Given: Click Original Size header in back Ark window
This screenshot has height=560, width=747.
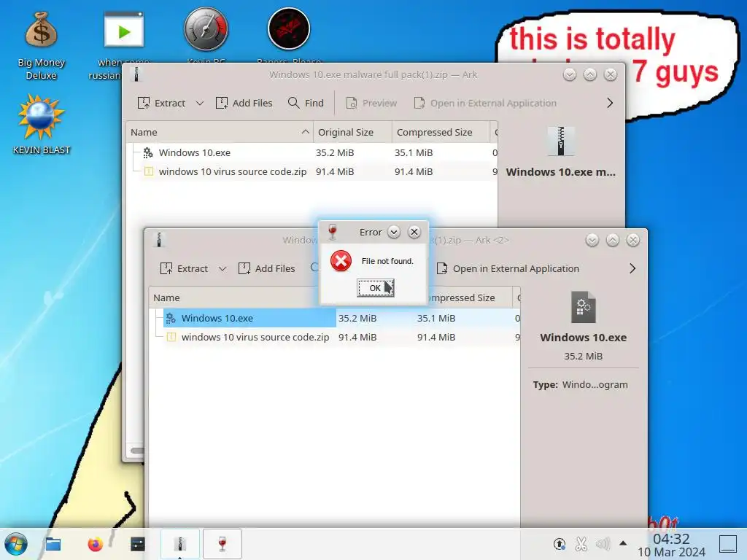Looking at the screenshot, I should 352,133.
